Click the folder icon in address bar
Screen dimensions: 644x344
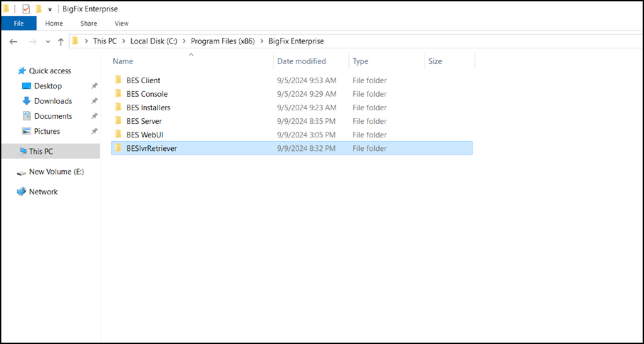tap(75, 41)
